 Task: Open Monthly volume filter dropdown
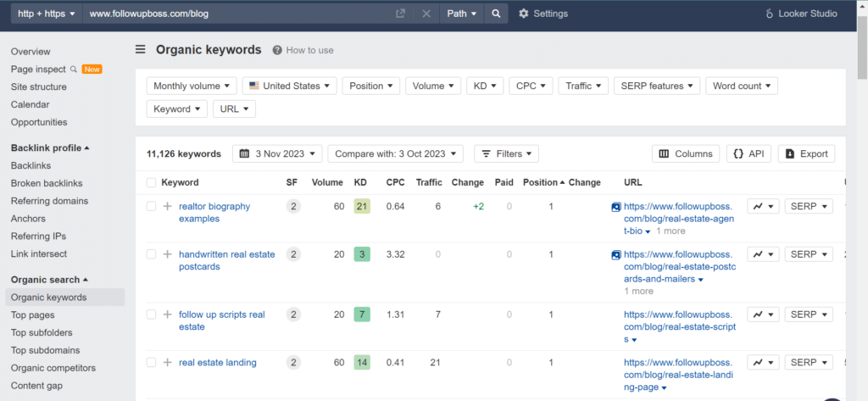pyautogui.click(x=192, y=86)
